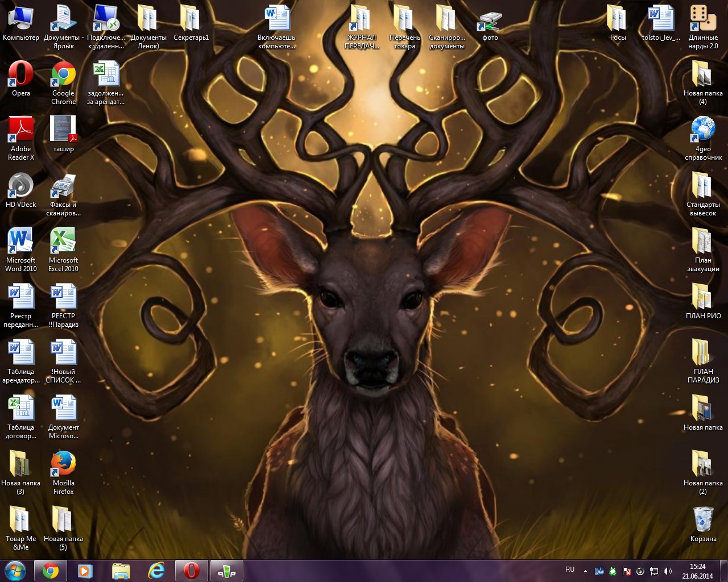Select the Таблица арендаторов Word document
The image size is (728, 582).
click(x=20, y=361)
